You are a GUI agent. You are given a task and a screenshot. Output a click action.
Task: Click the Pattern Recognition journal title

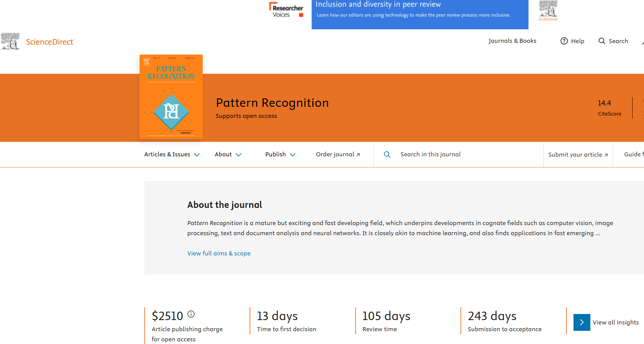click(x=272, y=103)
